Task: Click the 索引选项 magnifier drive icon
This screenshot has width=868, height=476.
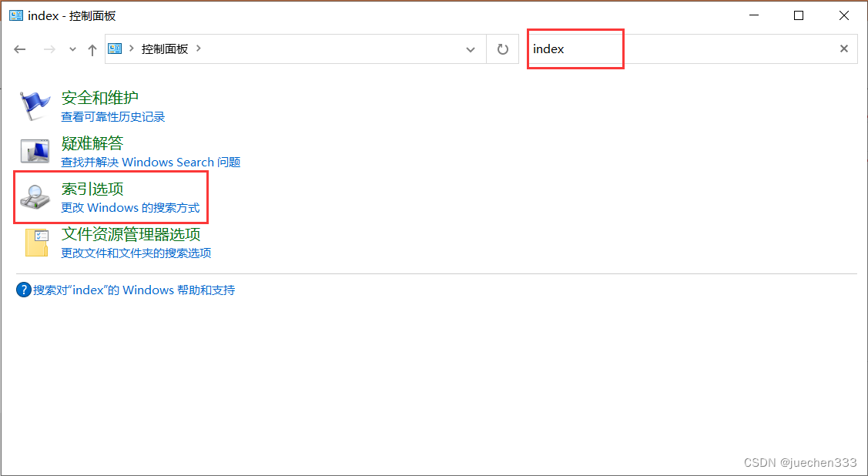Action: (35, 197)
